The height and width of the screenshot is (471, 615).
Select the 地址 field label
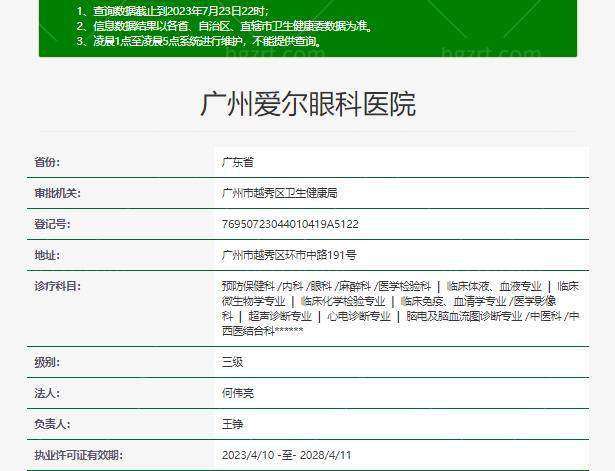(47, 255)
